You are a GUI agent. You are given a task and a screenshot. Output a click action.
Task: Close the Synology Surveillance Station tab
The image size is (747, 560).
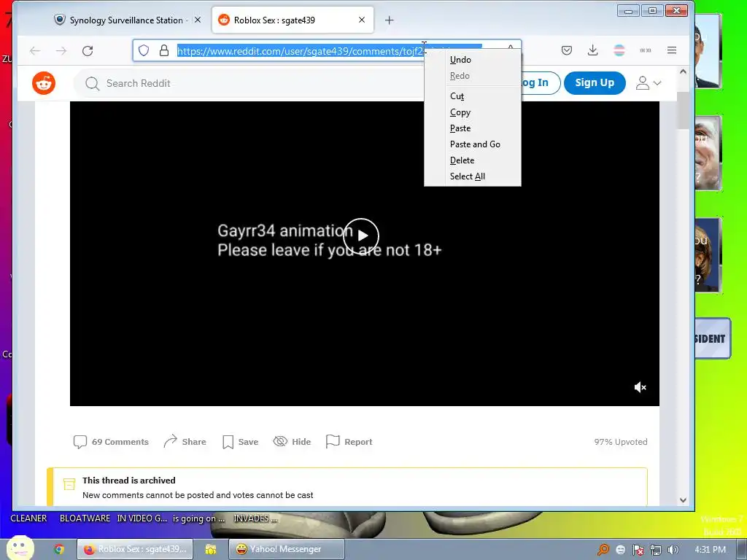pyautogui.click(x=198, y=20)
